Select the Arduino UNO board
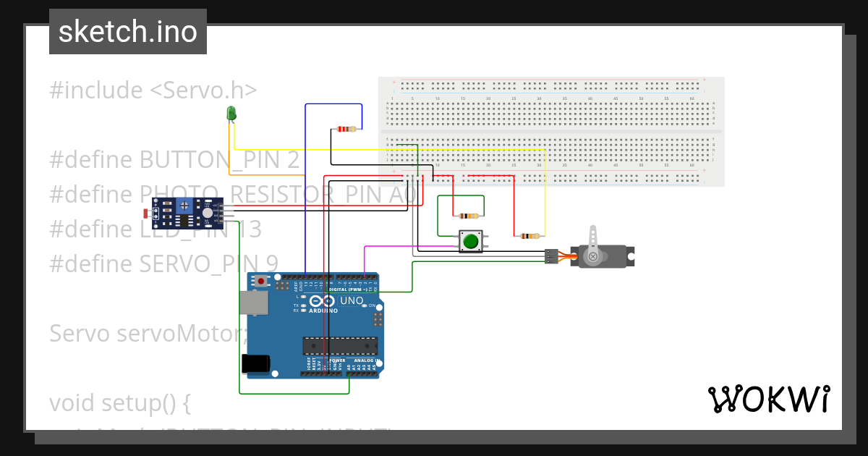 (315, 326)
